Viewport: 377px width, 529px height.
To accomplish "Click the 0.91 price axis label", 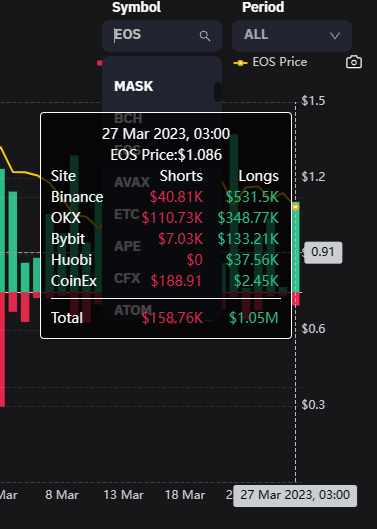I will [x=323, y=252].
